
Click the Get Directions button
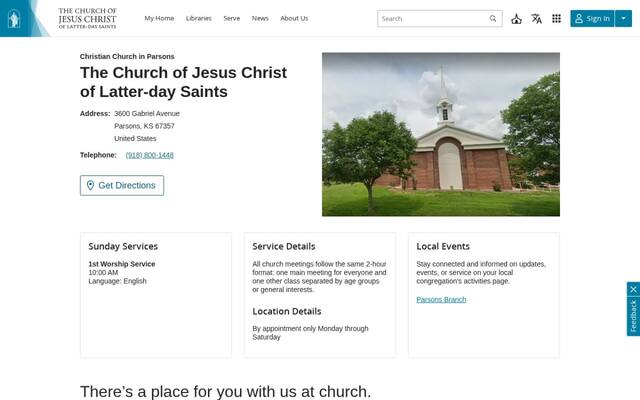click(x=122, y=185)
